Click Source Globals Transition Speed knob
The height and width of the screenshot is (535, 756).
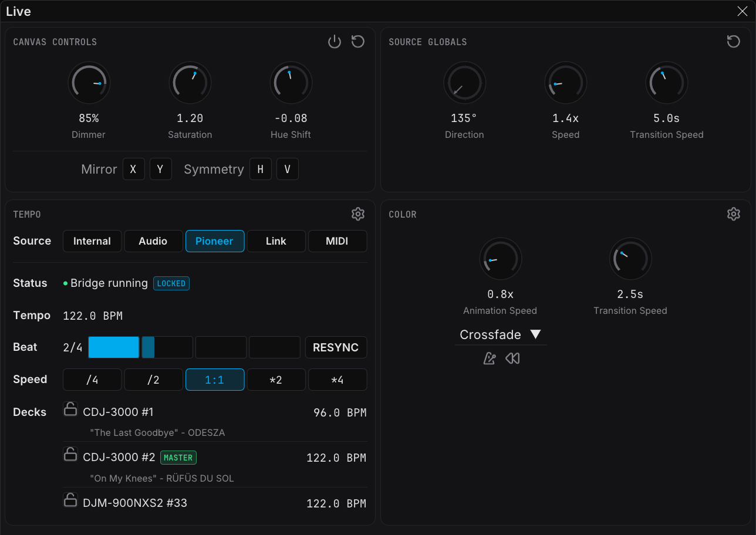click(667, 83)
